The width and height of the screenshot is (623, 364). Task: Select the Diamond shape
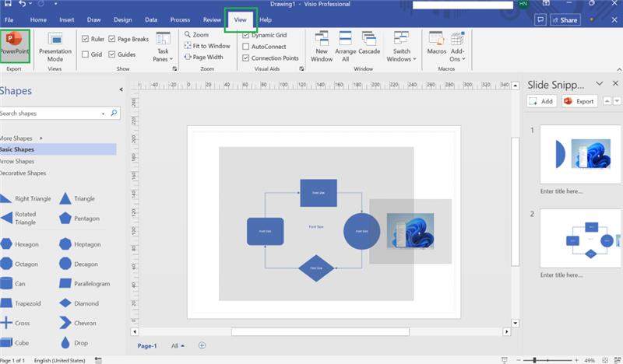79,303
